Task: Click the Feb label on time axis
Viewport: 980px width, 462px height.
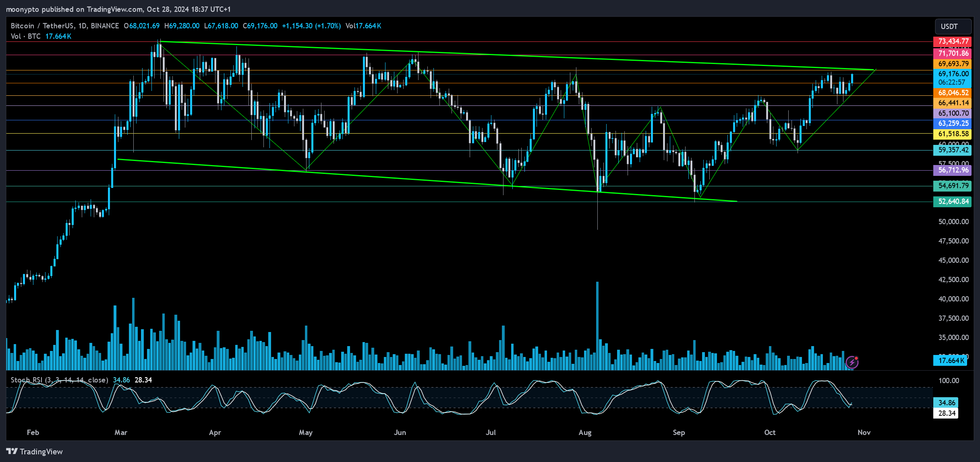Action: tap(33, 433)
